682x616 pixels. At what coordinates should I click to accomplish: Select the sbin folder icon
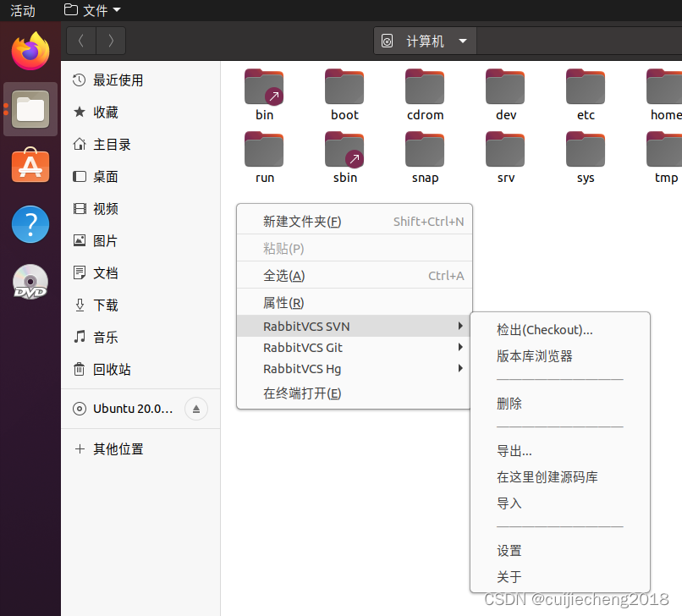pos(344,150)
